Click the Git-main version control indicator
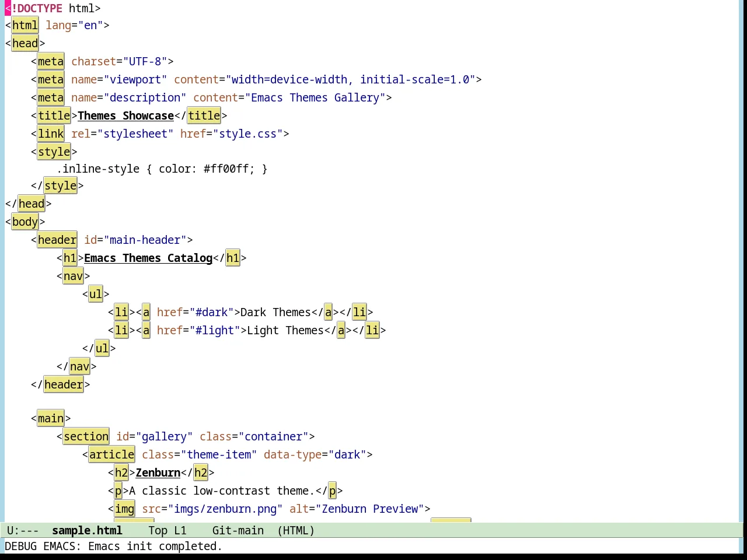Viewport: 747px width, 560px height. [238, 530]
